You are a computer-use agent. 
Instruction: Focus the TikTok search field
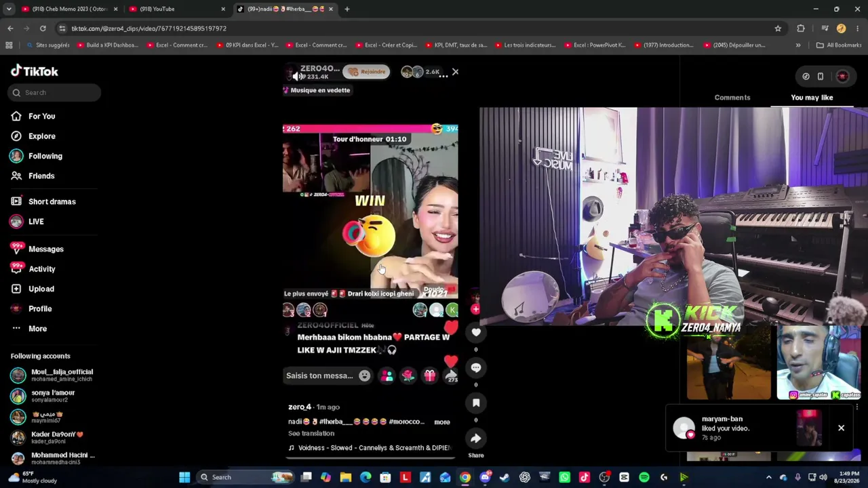tap(54, 92)
